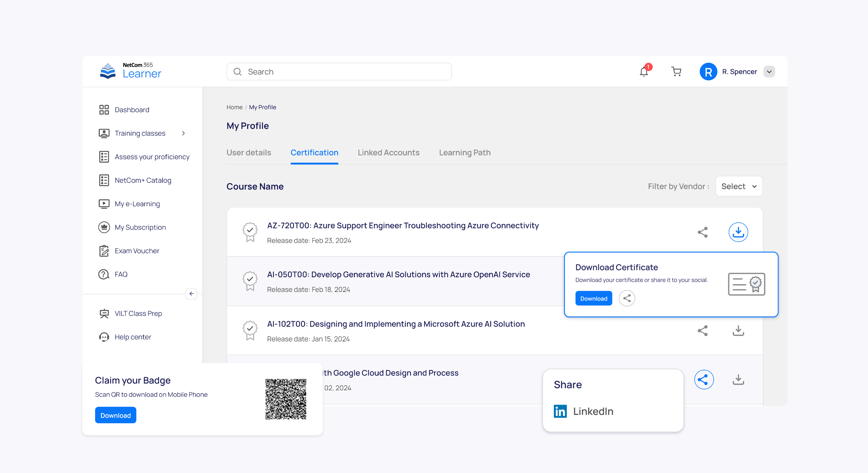Click 'Release date: Feb 18, 2024' text
868x473 pixels.
[308, 290]
